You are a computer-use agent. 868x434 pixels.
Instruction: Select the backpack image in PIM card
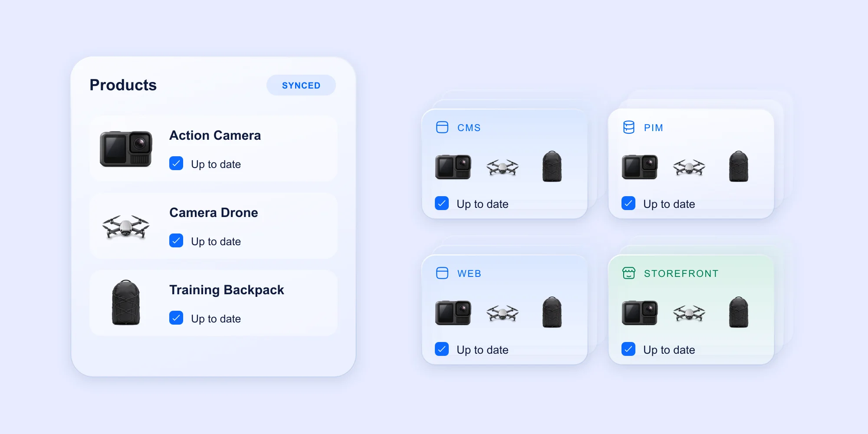point(739,166)
